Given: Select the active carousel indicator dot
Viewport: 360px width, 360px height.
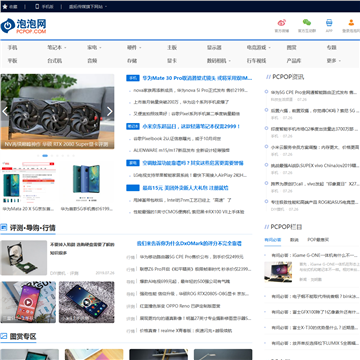Looking at the screenshot, I should (x=45, y=156).
